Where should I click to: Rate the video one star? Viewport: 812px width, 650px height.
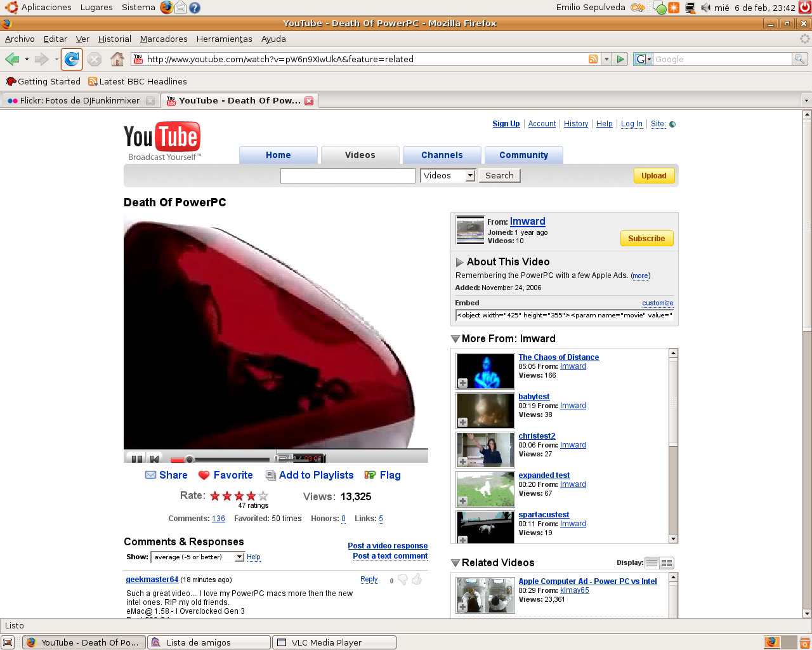click(x=215, y=496)
